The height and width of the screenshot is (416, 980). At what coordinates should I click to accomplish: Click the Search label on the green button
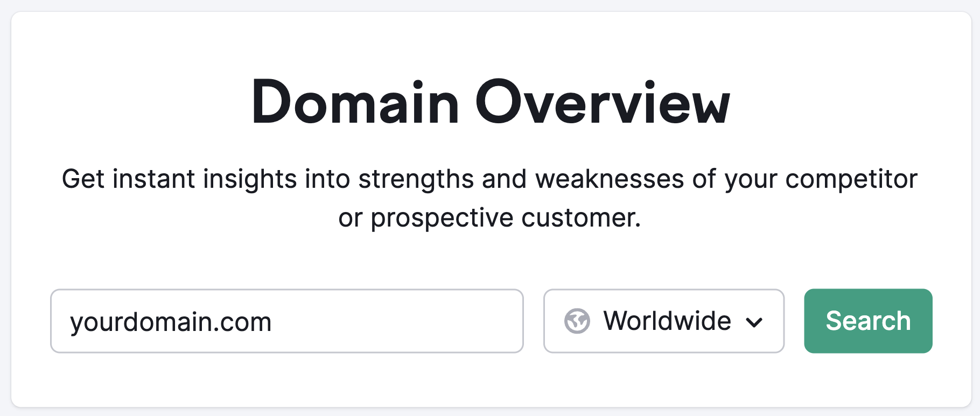tap(868, 321)
